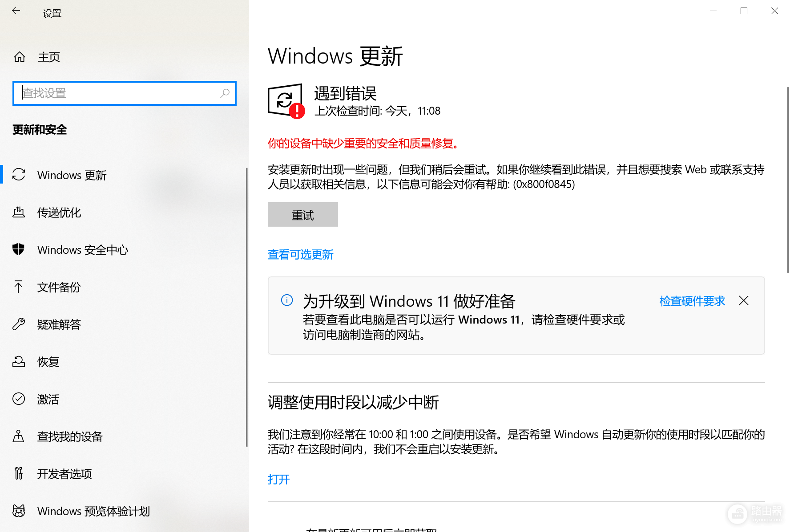
Task: Click the error code 0x800f0845 paragraph
Action: (x=516, y=176)
